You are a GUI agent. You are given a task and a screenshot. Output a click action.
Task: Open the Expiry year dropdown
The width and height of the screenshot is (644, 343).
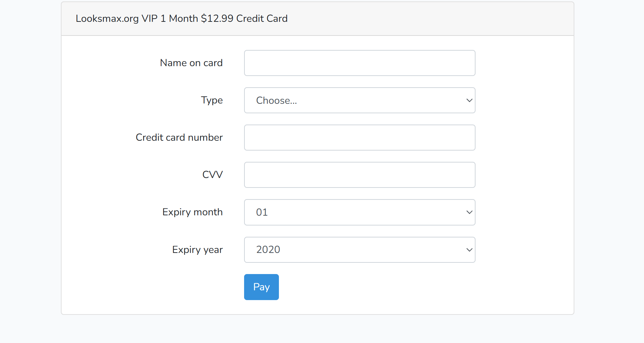359,250
